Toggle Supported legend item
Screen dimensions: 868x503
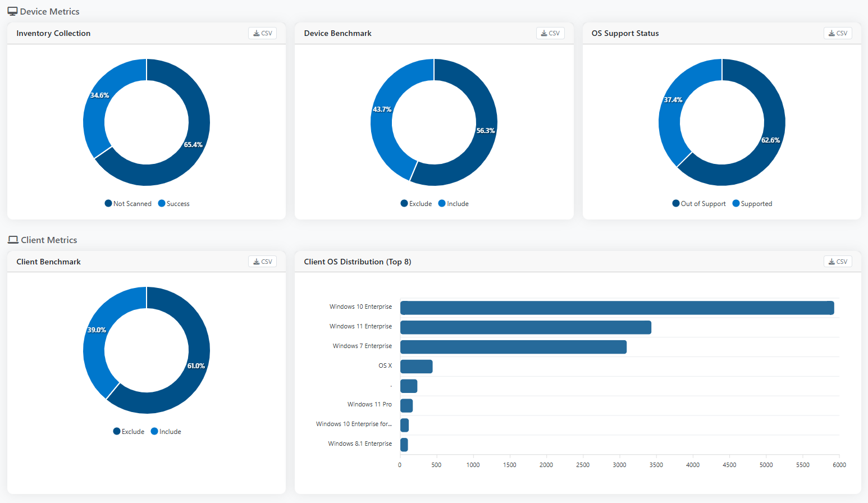pyautogui.click(x=752, y=204)
